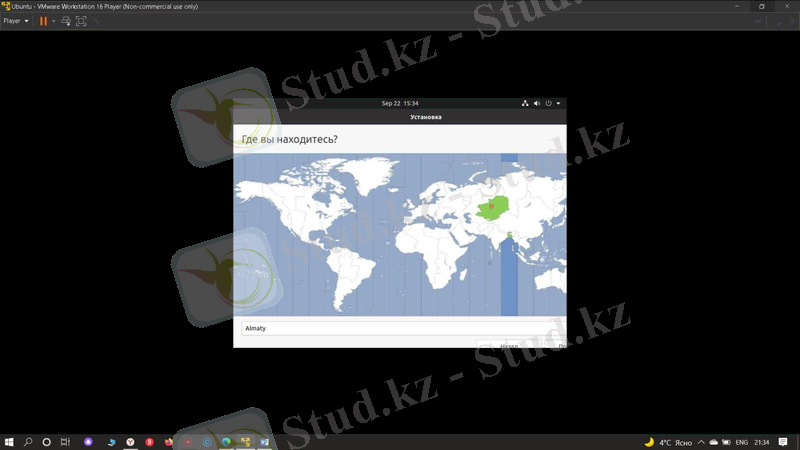
Task: Open OneDrive cloud tray icon
Action: click(714, 442)
